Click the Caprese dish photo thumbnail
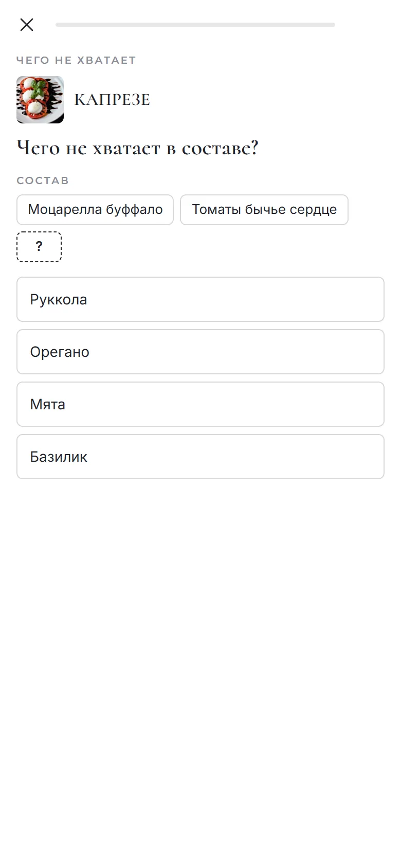Screen dimensions: 401x868 tap(40, 100)
